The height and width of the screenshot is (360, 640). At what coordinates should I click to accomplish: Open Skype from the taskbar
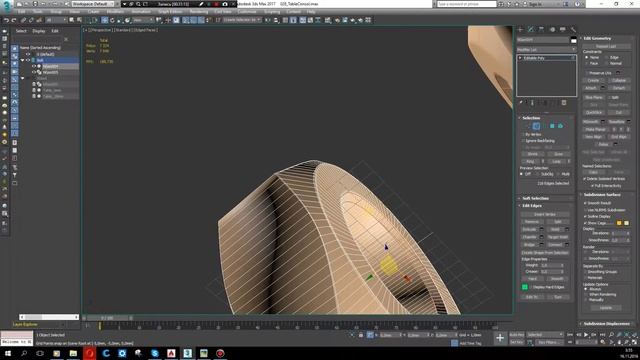pyautogui.click(x=155, y=353)
